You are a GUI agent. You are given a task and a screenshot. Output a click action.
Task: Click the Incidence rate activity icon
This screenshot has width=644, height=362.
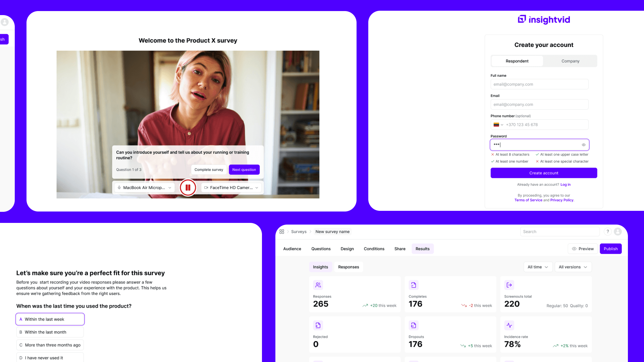point(509,325)
